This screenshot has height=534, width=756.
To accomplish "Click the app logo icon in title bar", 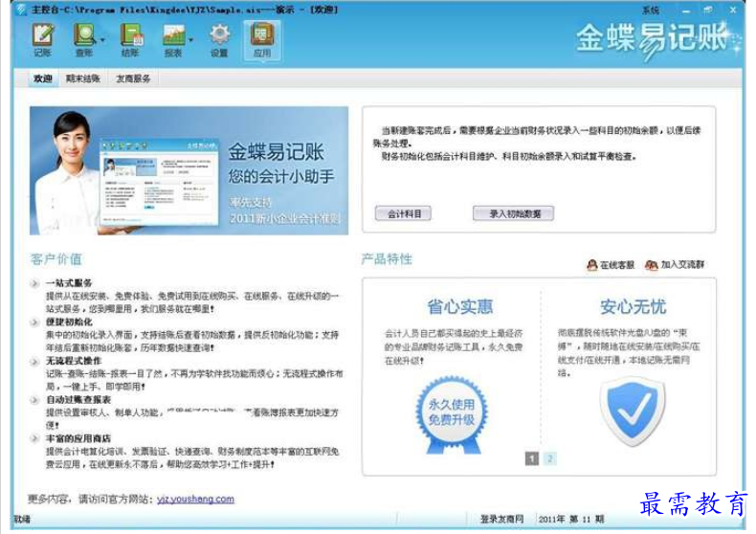I will tap(21, 10).
